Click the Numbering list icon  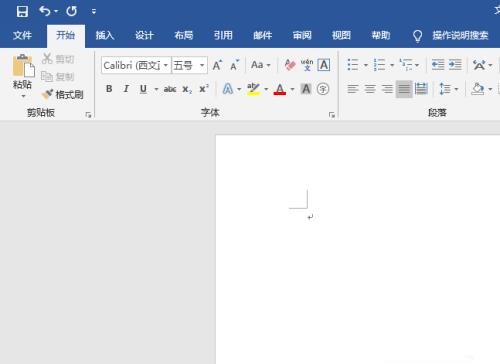coord(379,65)
